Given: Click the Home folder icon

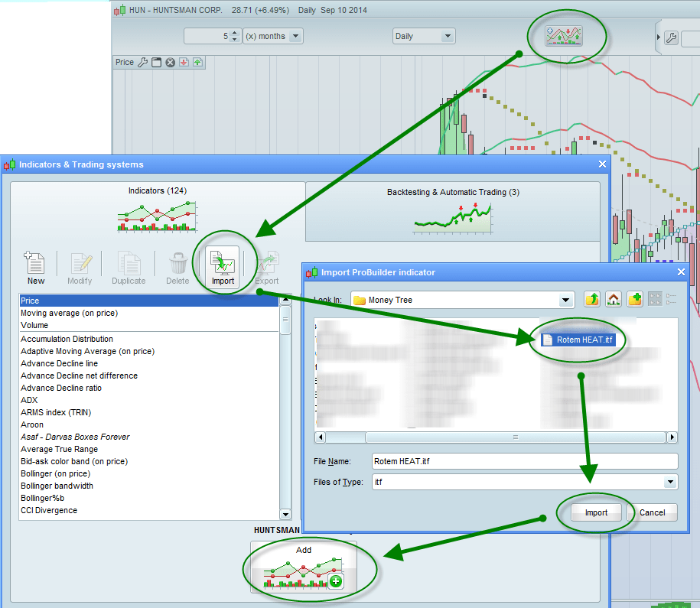Looking at the screenshot, I should (x=613, y=300).
